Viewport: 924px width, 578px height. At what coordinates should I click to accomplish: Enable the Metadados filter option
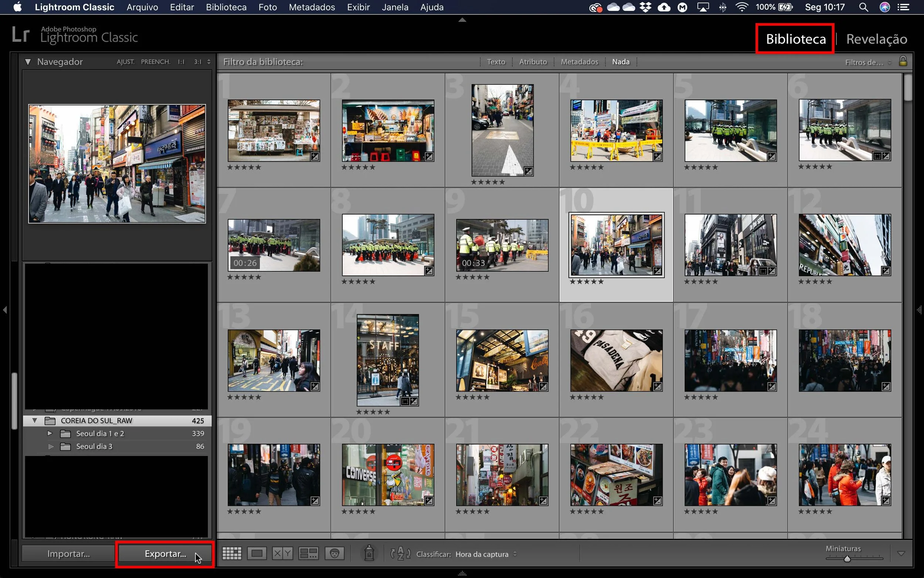pyautogui.click(x=579, y=62)
